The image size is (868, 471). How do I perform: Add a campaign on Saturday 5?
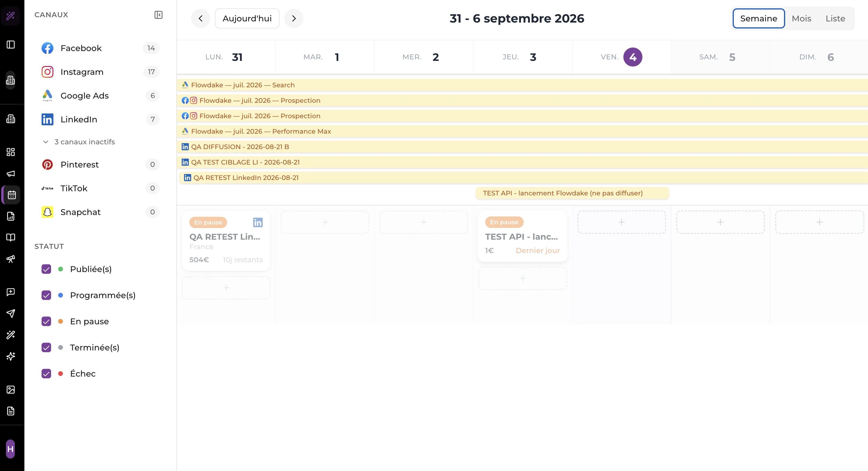click(720, 222)
